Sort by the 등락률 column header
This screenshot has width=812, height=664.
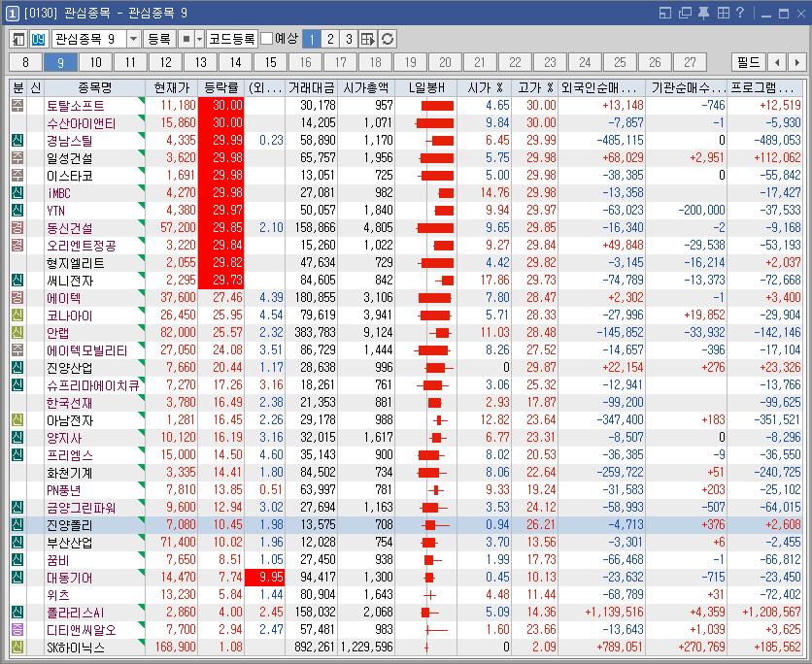pos(220,87)
